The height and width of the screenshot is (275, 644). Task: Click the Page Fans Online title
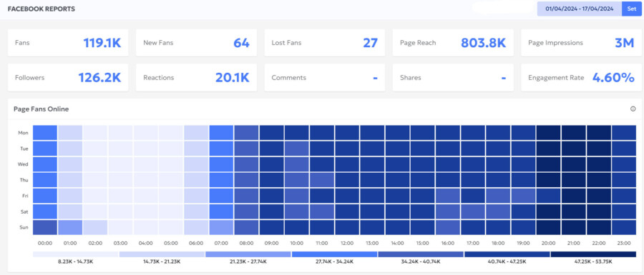tap(41, 109)
